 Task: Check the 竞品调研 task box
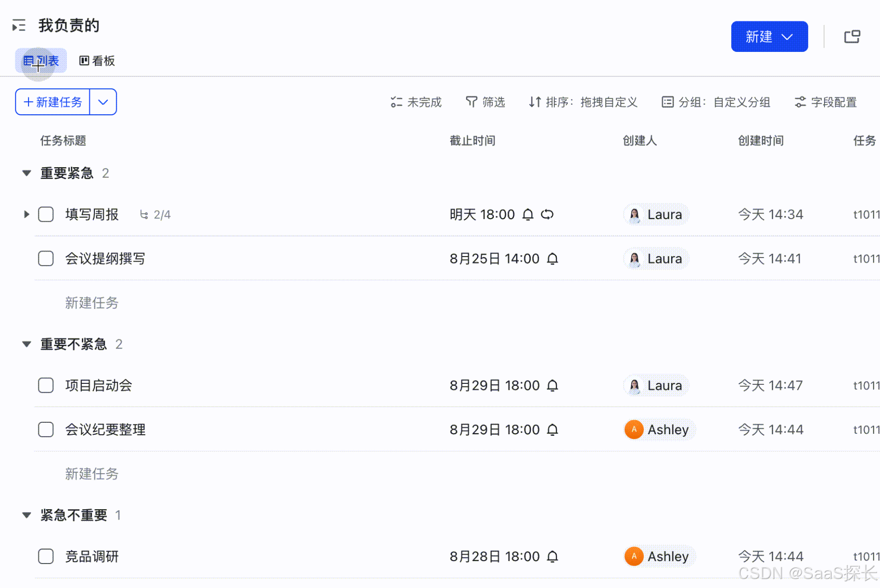point(46,557)
